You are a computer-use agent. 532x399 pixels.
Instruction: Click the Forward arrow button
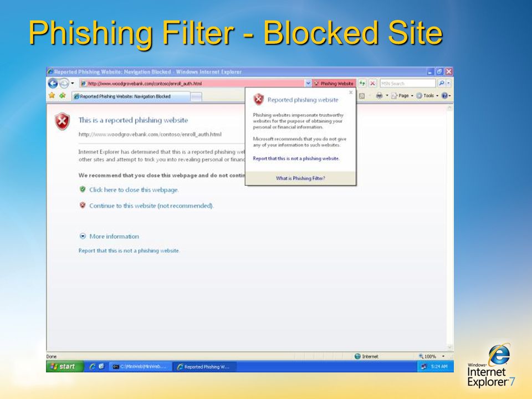pos(64,83)
